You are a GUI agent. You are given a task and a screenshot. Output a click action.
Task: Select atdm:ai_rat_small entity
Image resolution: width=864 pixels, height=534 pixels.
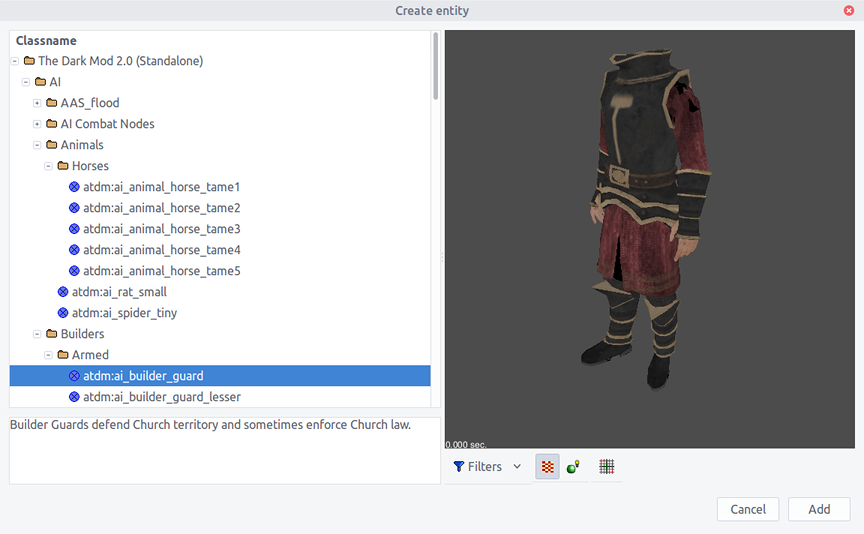pos(119,292)
